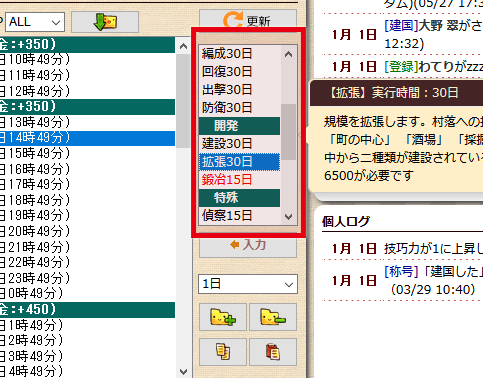Click the folder with green minus icon
This screenshot has height=378, width=483.
click(273, 317)
